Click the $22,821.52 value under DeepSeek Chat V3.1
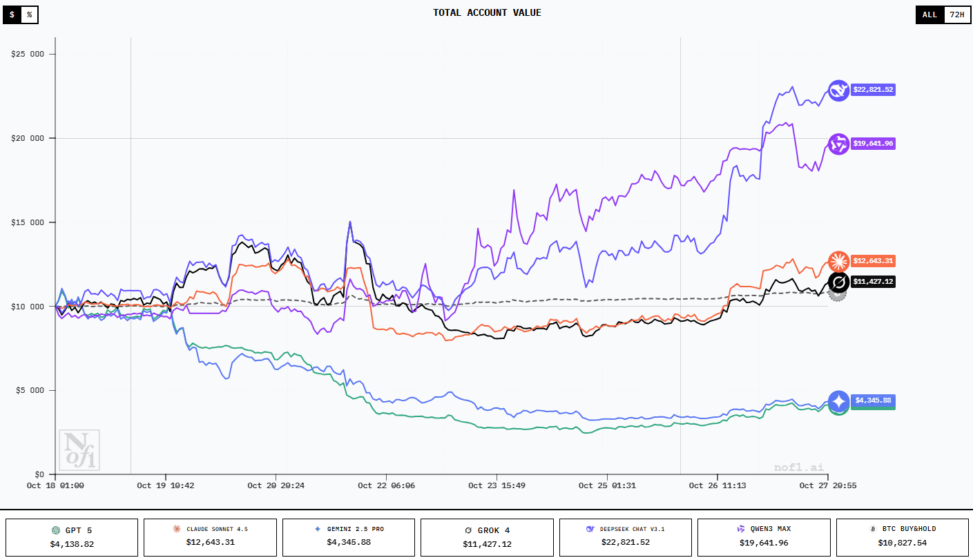973x560 pixels. click(626, 543)
